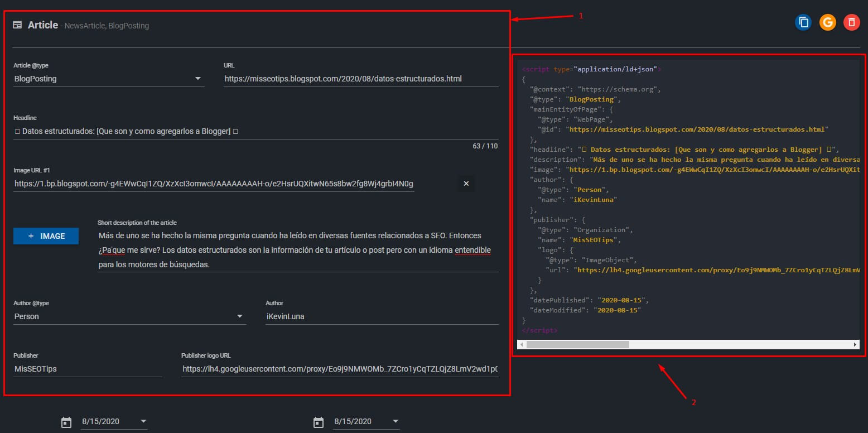Click the 63 / 110 character counter

coord(485,146)
